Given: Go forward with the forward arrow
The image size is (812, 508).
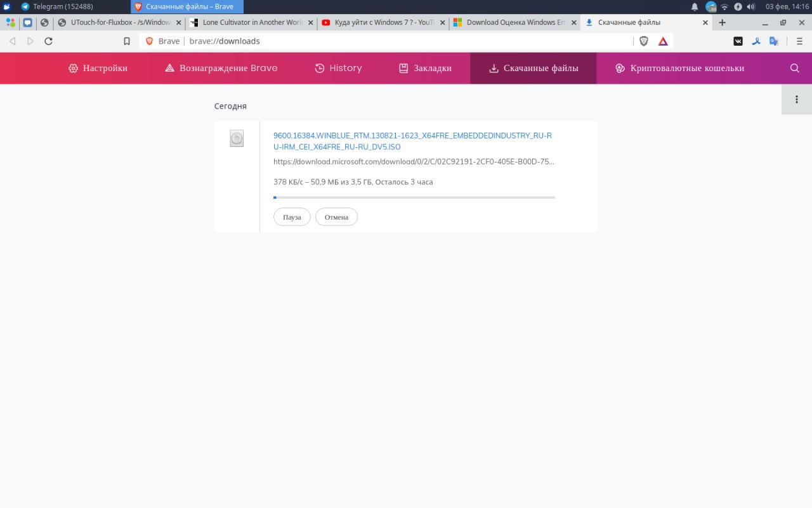Looking at the screenshot, I should [x=30, y=41].
